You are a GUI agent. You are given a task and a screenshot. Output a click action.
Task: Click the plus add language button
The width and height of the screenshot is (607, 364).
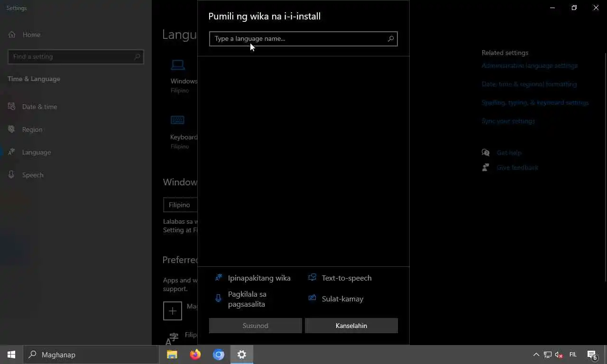[173, 311]
